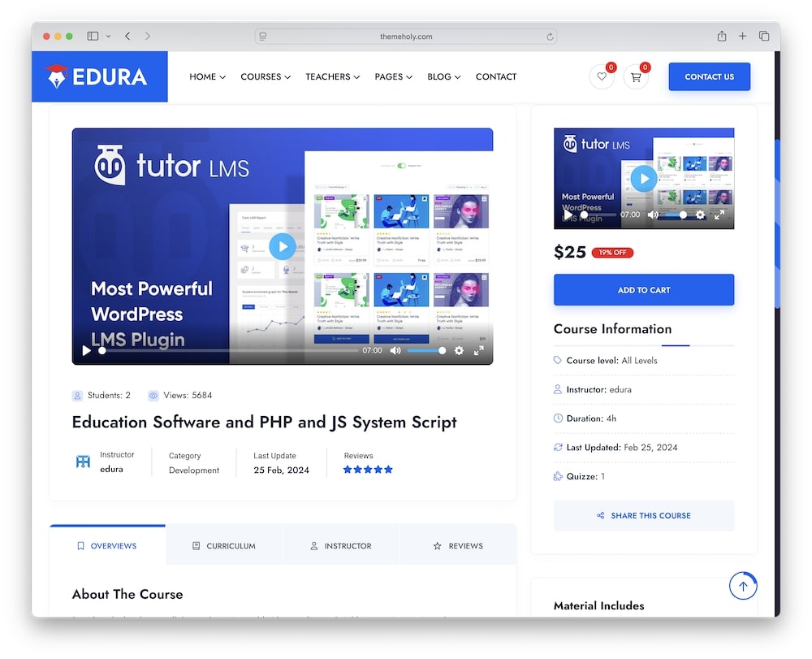Go back with Safari back arrow
The height and width of the screenshot is (659, 812).
click(127, 36)
